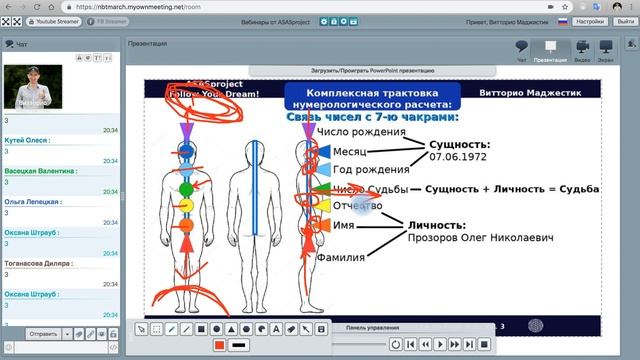Select chat user Ольга Лепецкая
Image resolution: width=640 pixels, height=360 pixels.
(33, 202)
